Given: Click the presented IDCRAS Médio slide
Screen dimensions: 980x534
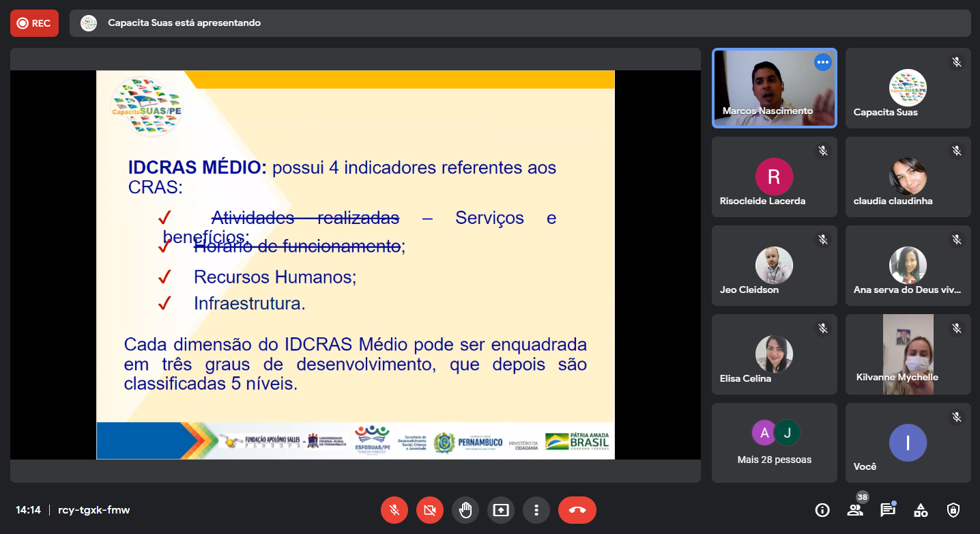Looking at the screenshot, I should [x=355, y=265].
